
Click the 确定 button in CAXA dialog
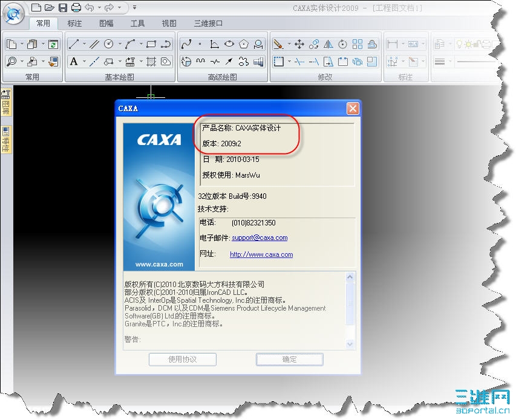(x=290, y=359)
